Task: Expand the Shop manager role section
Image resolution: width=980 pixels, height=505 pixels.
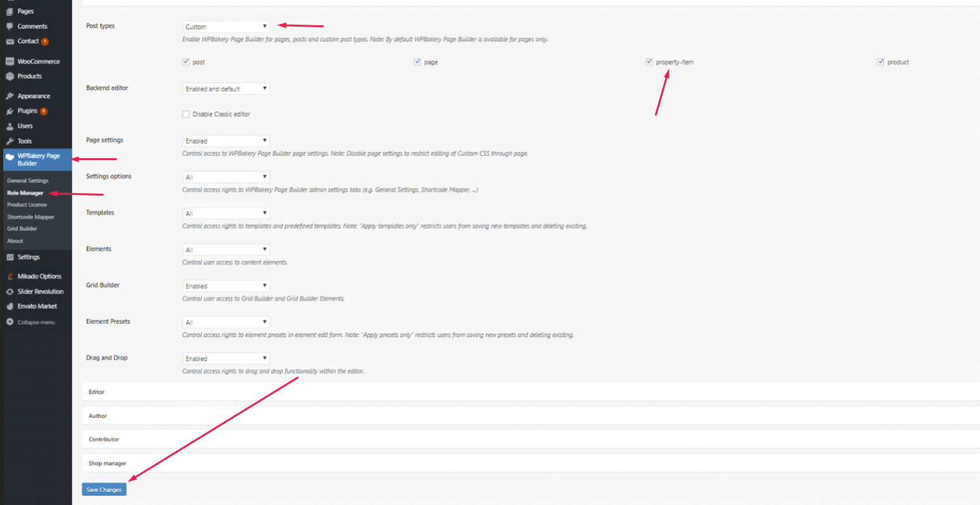Action: pos(531,463)
